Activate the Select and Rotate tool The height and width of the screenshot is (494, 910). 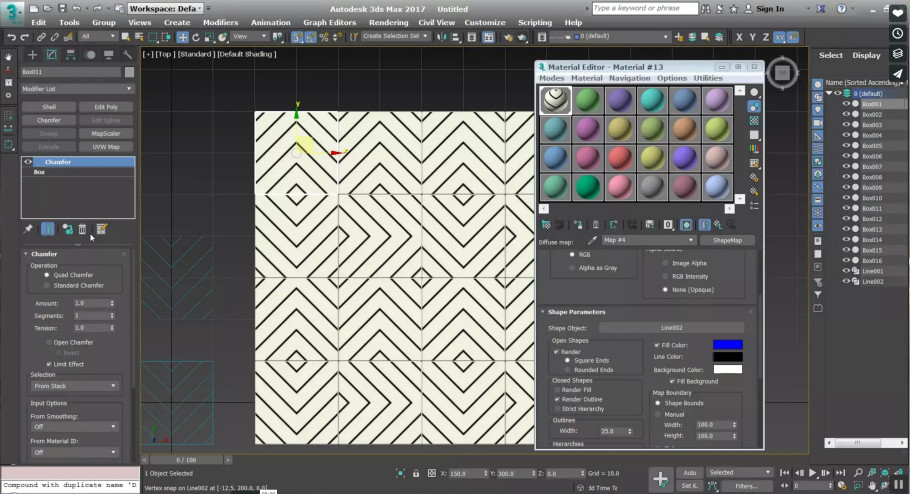(x=196, y=37)
